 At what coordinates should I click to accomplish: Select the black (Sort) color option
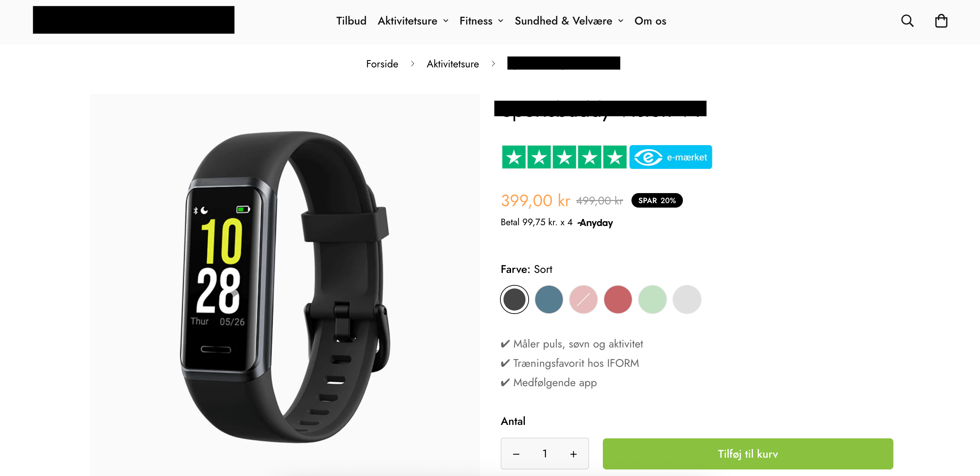coord(514,299)
